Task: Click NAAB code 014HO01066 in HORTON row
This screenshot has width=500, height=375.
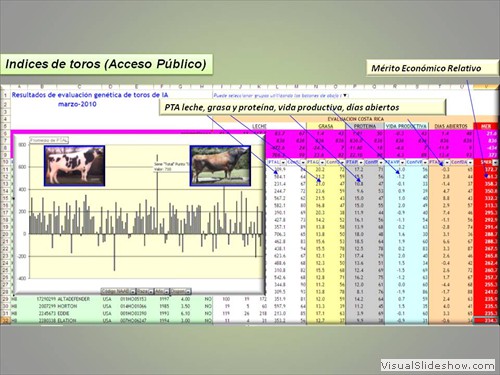Action: (133, 306)
